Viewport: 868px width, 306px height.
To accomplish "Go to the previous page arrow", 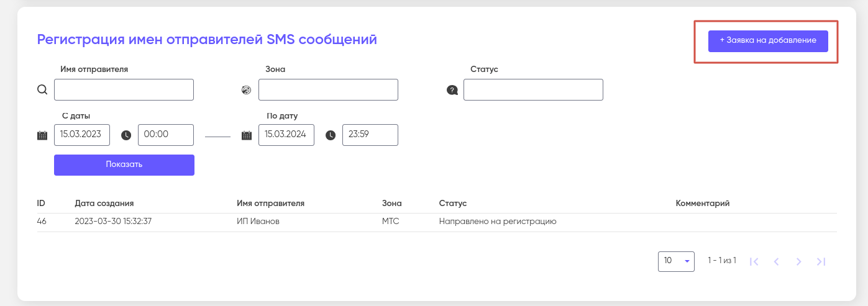I will tap(776, 261).
